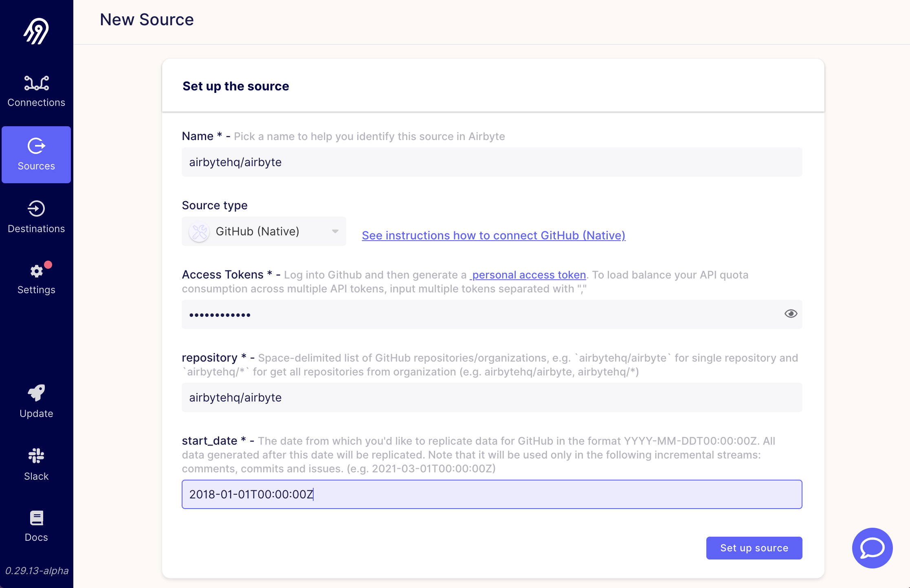Open instructions how to connect GitHub (Native)
This screenshot has height=588, width=910.
[493, 235]
